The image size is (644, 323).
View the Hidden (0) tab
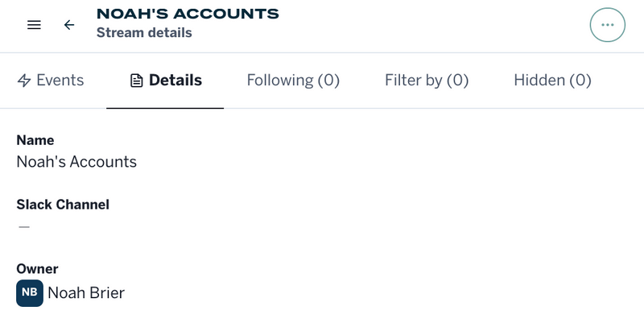(x=552, y=81)
